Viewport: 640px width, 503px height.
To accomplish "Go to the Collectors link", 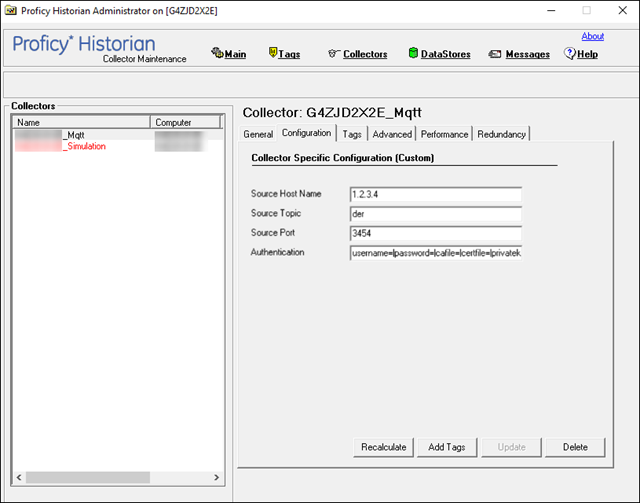I will [365, 54].
